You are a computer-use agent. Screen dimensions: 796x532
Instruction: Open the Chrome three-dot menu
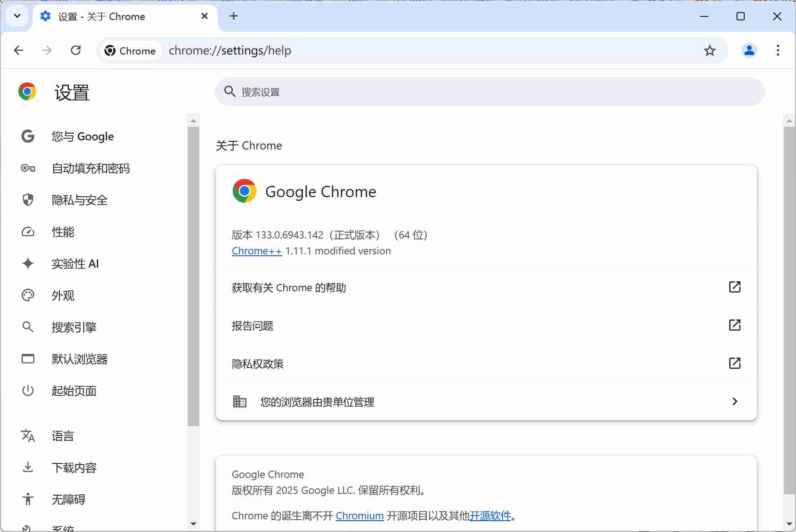tap(778, 50)
